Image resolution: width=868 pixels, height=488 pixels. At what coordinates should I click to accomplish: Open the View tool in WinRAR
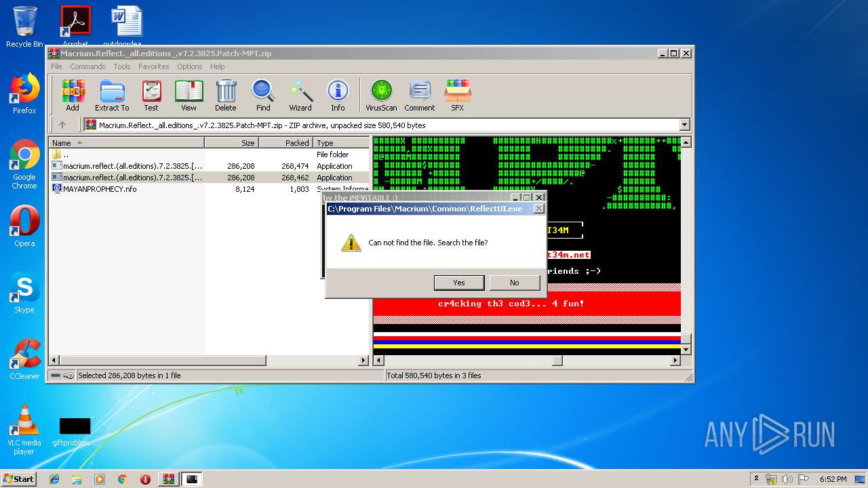tap(189, 95)
